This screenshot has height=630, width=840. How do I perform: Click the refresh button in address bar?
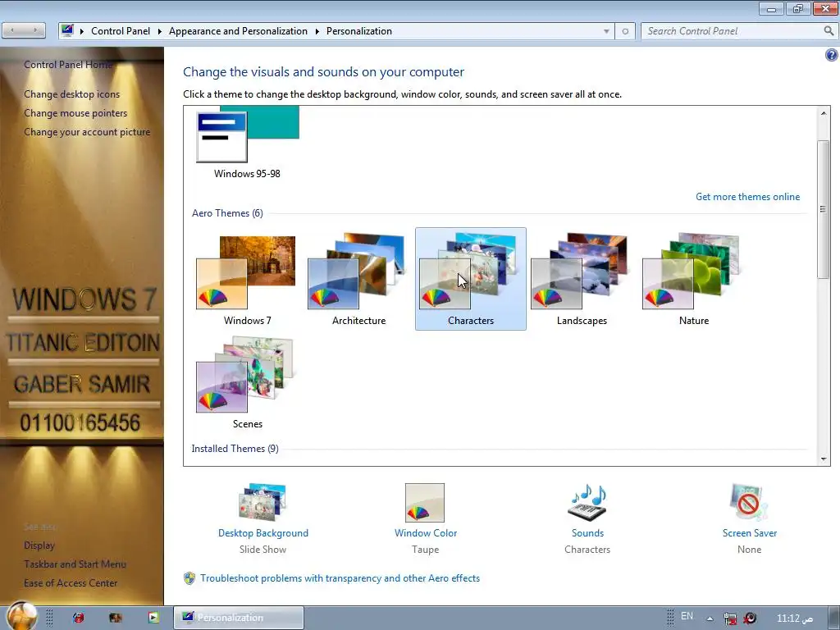tap(624, 31)
